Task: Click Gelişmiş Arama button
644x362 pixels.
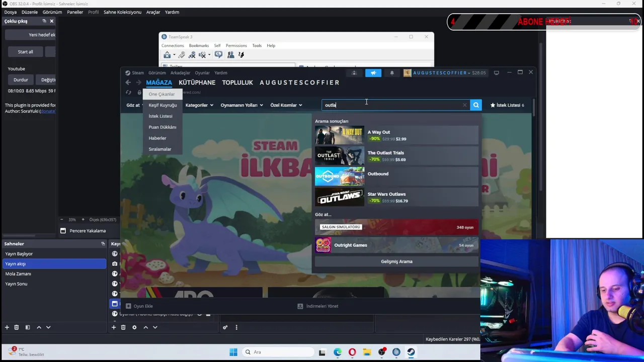Action: tap(396, 261)
